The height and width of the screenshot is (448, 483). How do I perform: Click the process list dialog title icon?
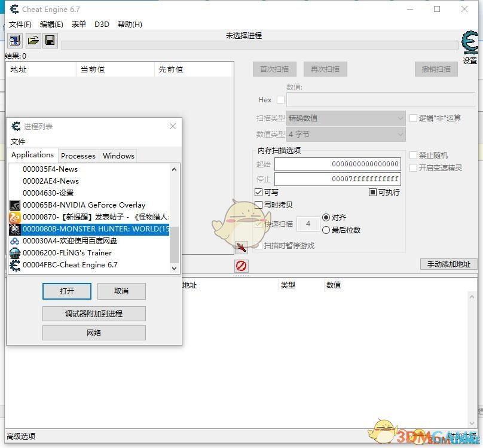point(16,126)
